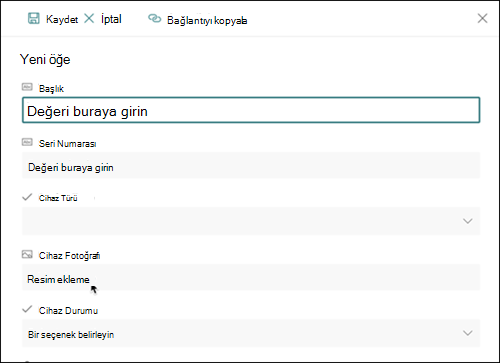Cancel with the İptal button text
This screenshot has height=363, width=500.
[111, 19]
